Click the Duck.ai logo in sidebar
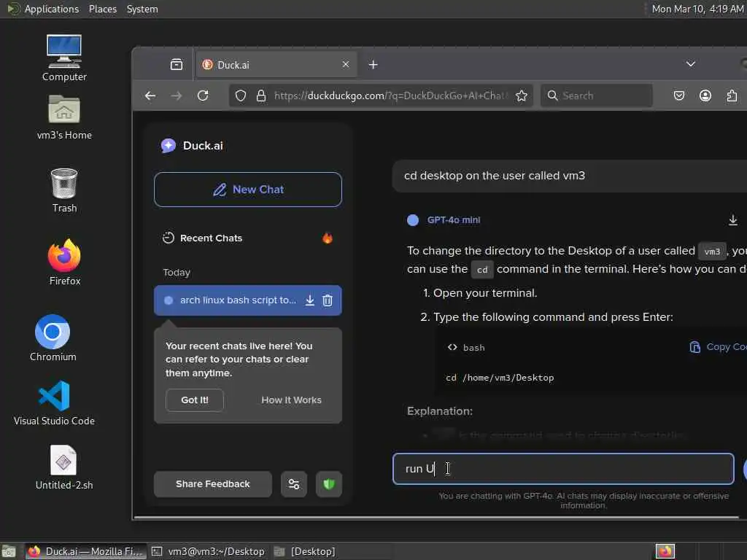This screenshot has width=747, height=560. click(192, 146)
